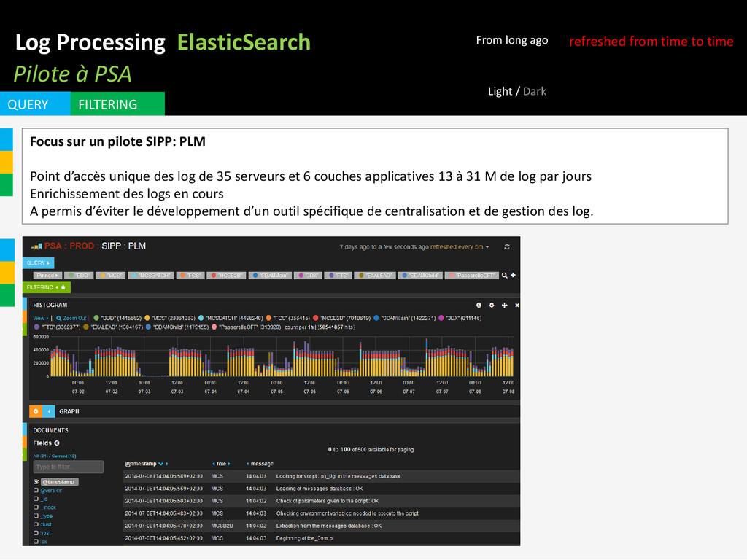Check the host field checkbox

point(36,533)
